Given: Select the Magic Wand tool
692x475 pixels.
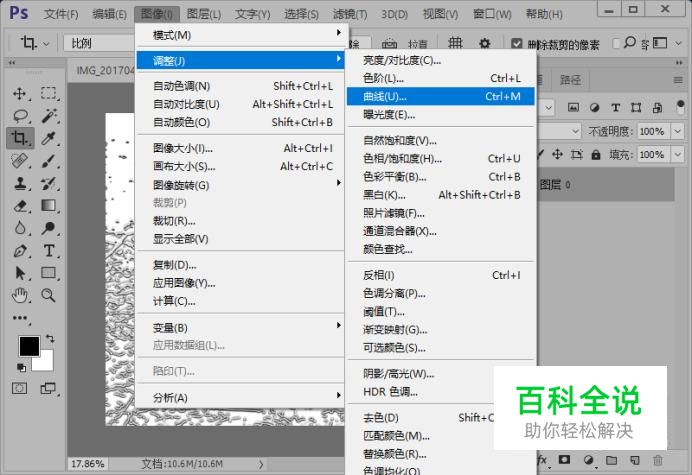Looking at the screenshot, I should point(48,116).
